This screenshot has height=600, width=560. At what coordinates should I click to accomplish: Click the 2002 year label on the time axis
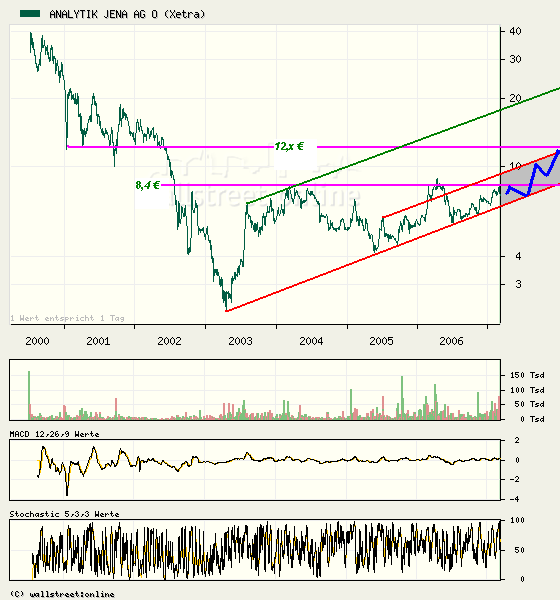click(169, 341)
